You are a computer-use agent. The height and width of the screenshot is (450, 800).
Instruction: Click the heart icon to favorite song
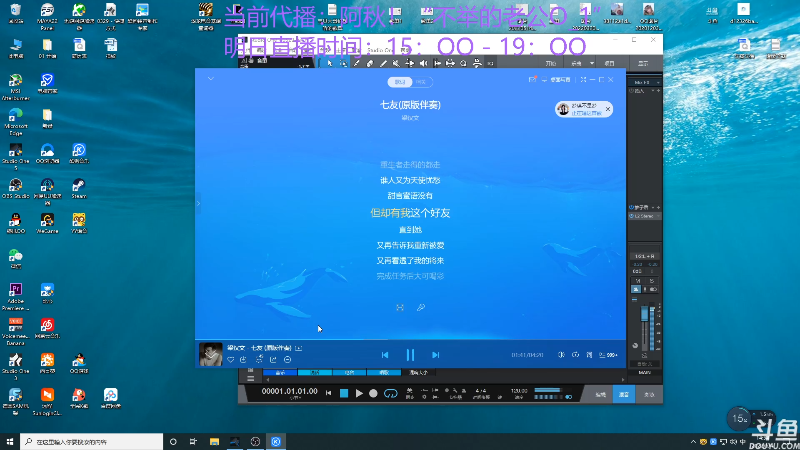click(x=231, y=360)
